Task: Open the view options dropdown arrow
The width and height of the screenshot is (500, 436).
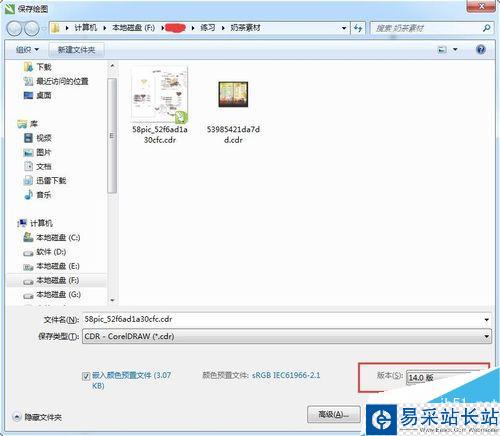Action: coord(455,50)
